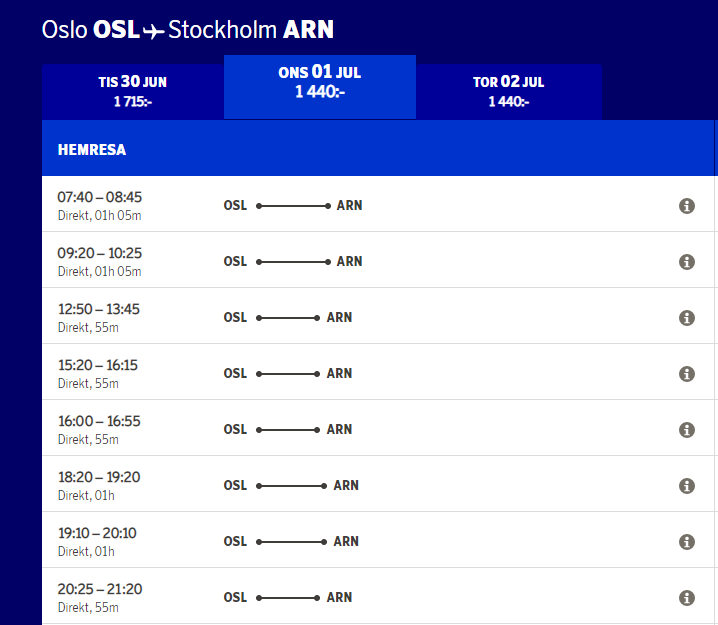Open info icon for 20:25 – 21:20 flight
Viewport: 718px width, 625px height.
pos(687,598)
